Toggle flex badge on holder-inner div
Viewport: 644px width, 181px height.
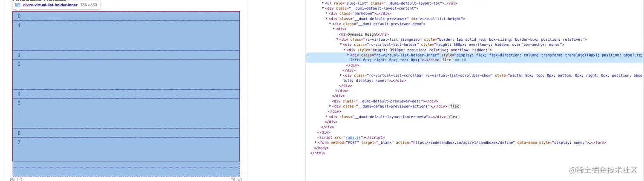click(x=446, y=60)
